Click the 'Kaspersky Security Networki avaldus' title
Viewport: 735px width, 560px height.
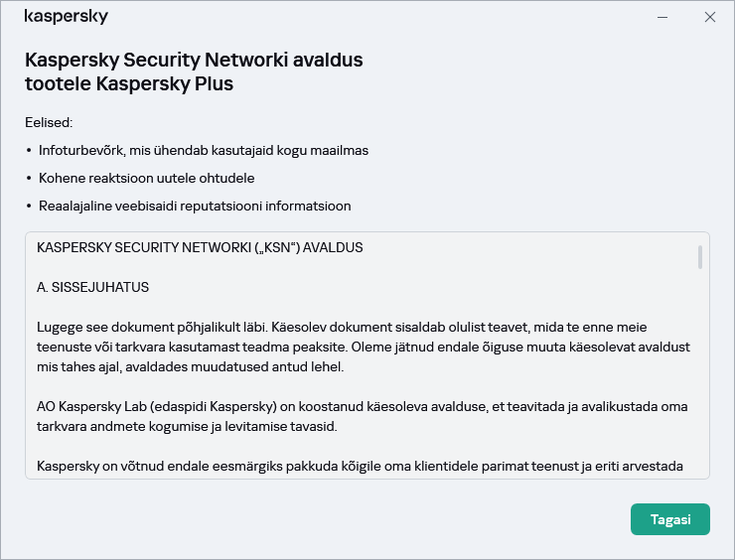point(194,60)
